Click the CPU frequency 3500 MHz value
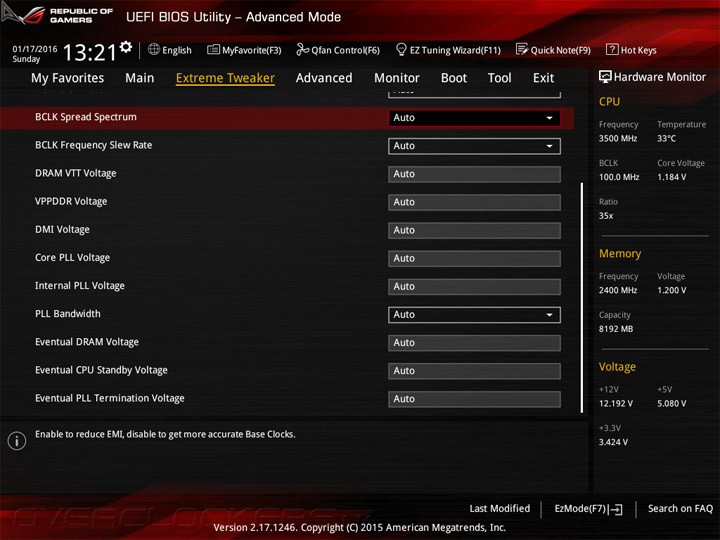This screenshot has width=720, height=540. tap(618, 138)
